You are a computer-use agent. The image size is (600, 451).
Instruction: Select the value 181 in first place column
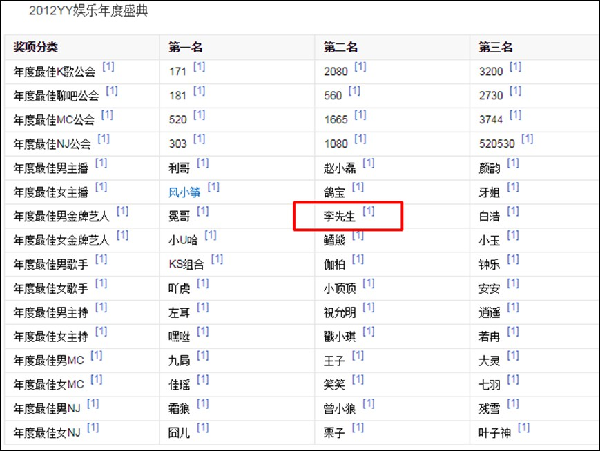click(x=178, y=96)
